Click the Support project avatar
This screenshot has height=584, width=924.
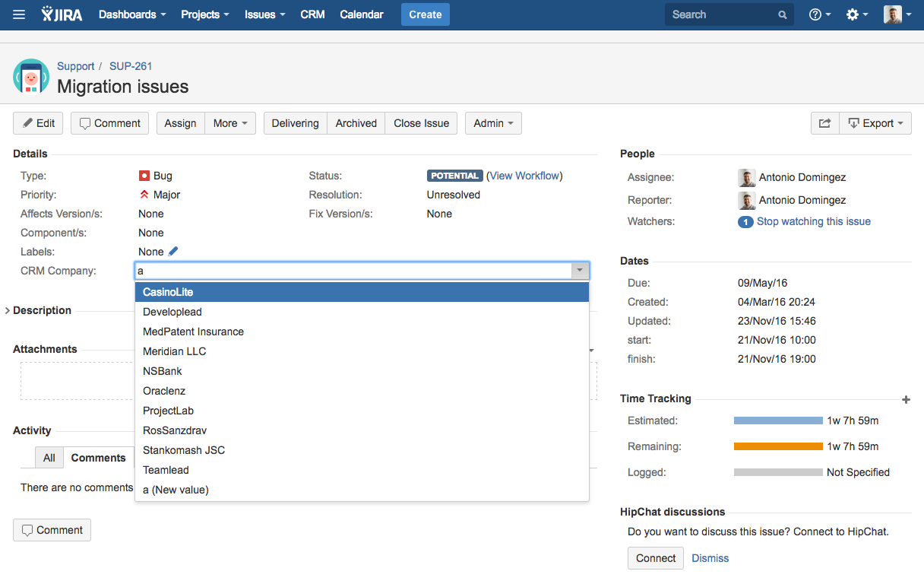(x=31, y=77)
